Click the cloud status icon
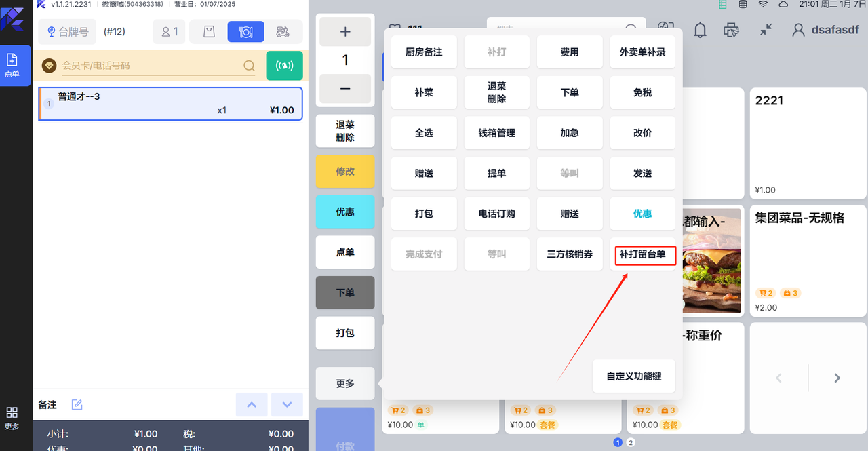This screenshot has width=868, height=451. 783,4
